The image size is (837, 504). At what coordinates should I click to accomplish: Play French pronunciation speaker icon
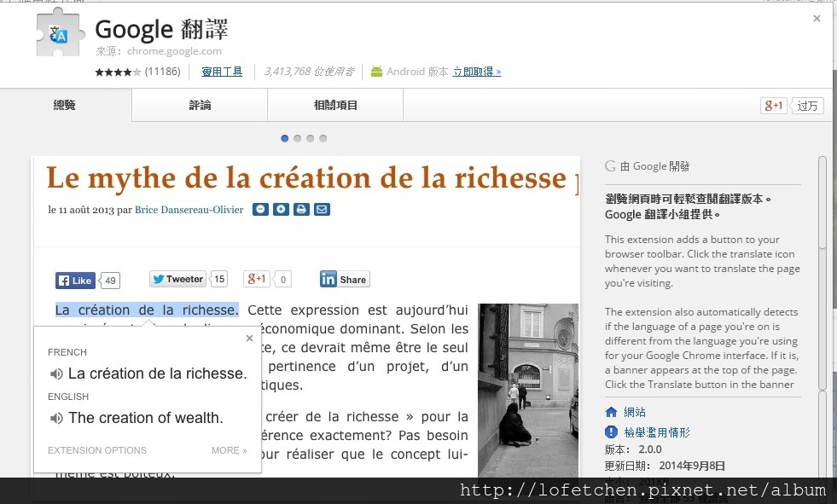[x=56, y=374]
